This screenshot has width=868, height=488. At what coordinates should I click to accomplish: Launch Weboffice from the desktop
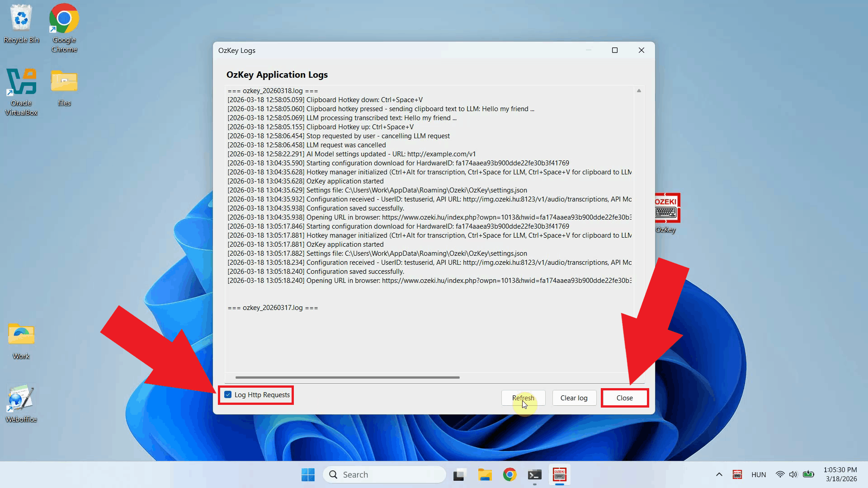tap(20, 398)
